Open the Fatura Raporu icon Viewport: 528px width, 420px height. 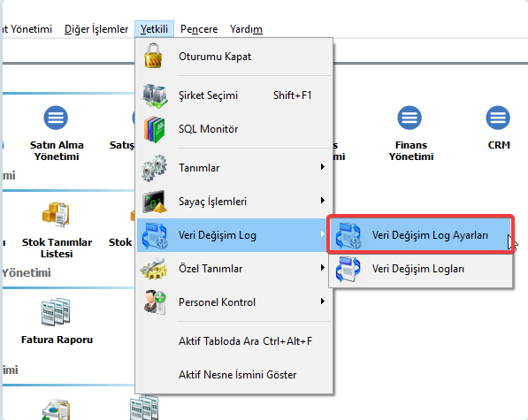pyautogui.click(x=56, y=311)
